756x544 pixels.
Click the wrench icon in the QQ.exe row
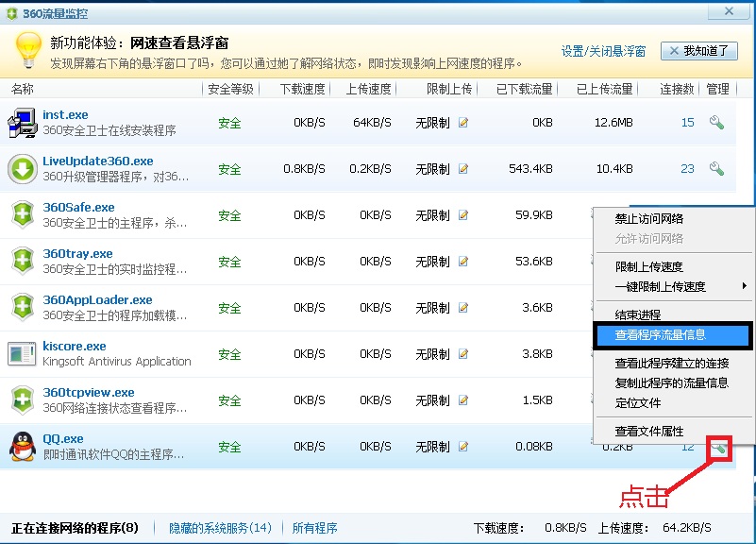click(x=718, y=448)
